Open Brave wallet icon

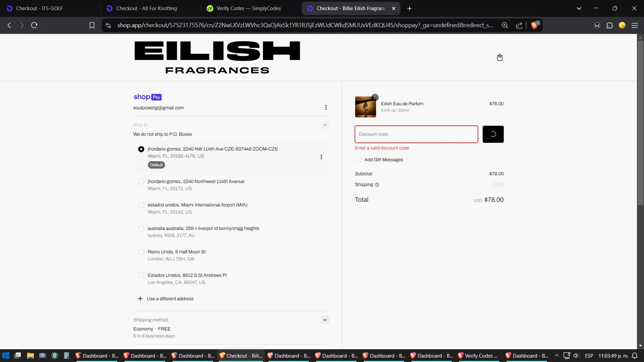[x=597, y=25]
